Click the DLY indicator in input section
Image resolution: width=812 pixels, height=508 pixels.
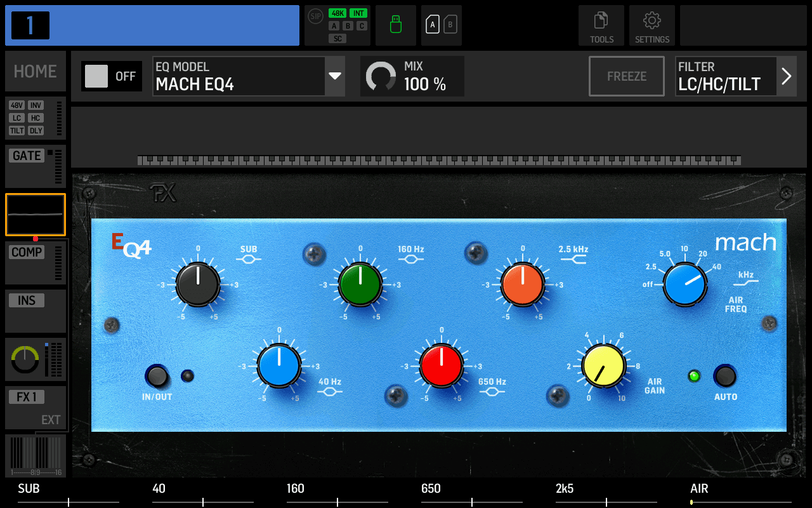[x=36, y=131]
